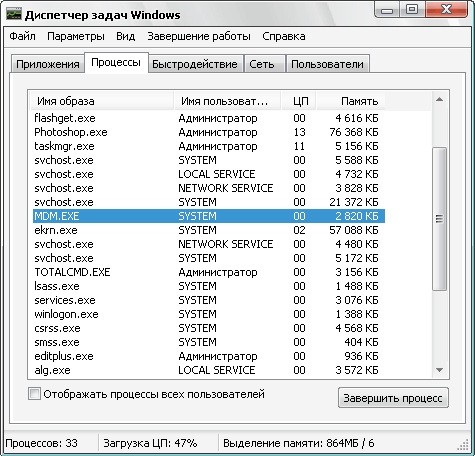Switch to the "Приложения" tab

click(x=48, y=64)
